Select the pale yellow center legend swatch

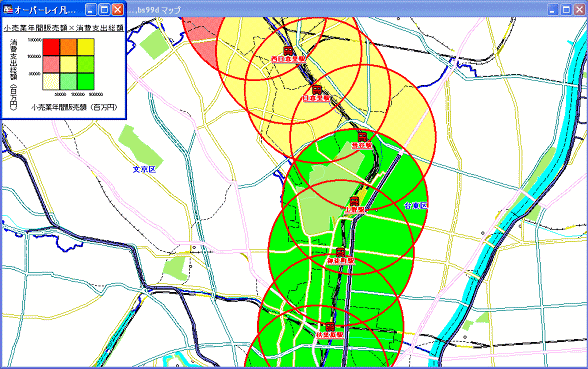click(68, 64)
